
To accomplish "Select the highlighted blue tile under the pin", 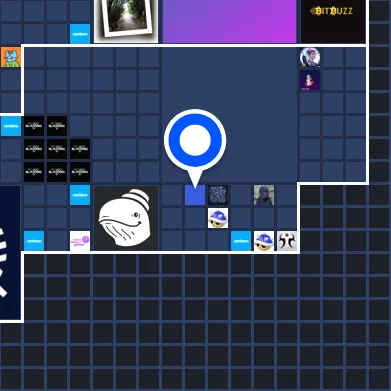I will (195, 195).
